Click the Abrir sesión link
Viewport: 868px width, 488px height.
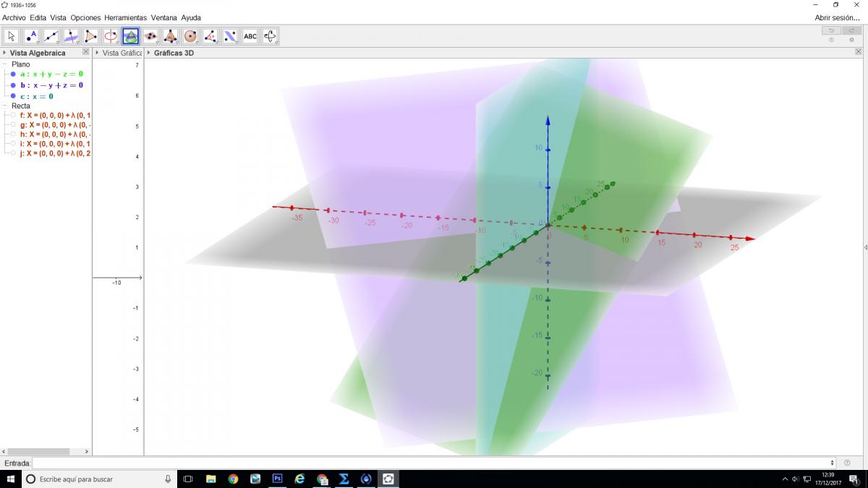(x=837, y=17)
